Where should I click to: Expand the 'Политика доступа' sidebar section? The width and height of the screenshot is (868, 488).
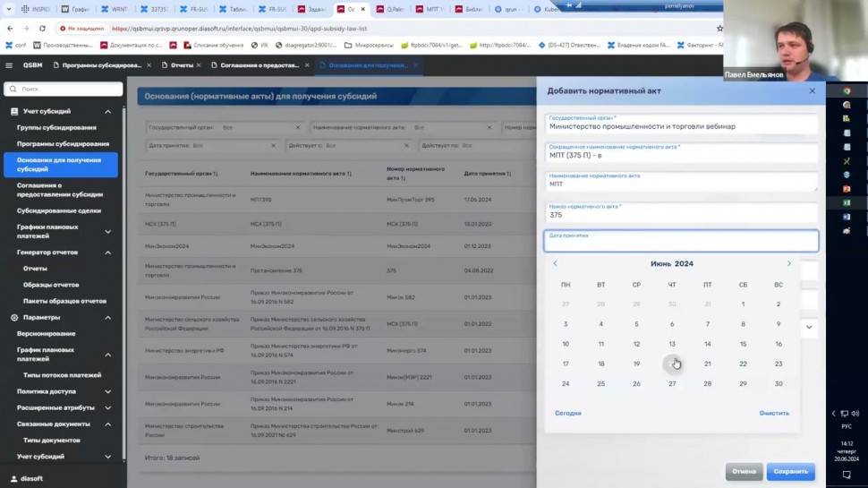click(108, 391)
